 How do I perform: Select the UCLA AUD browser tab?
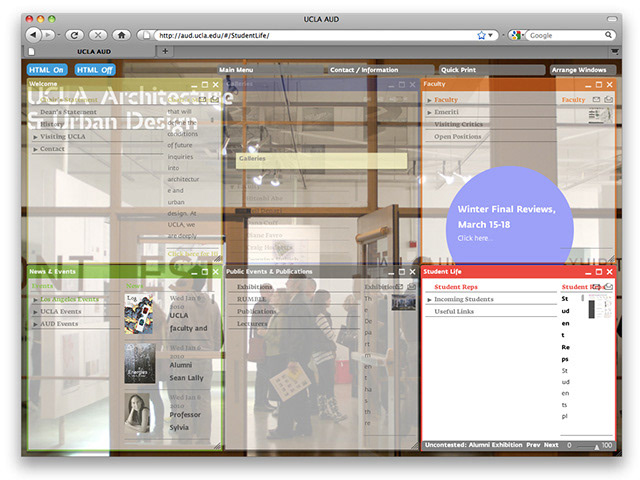pyautogui.click(x=94, y=51)
